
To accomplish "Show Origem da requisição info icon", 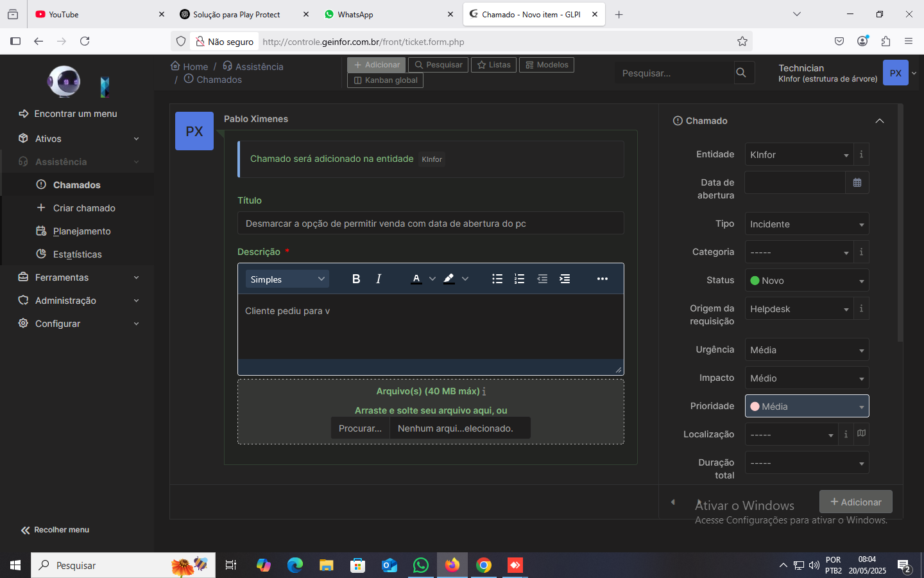I will pyautogui.click(x=861, y=308).
